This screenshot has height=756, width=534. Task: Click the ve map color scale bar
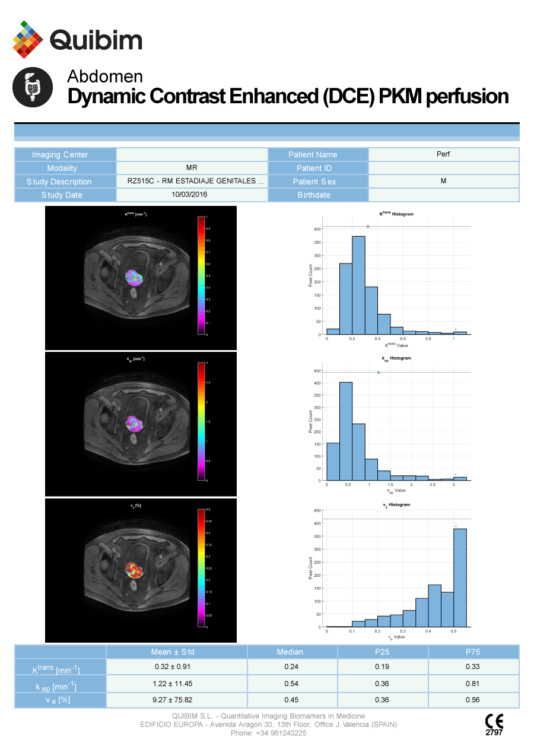(201, 568)
